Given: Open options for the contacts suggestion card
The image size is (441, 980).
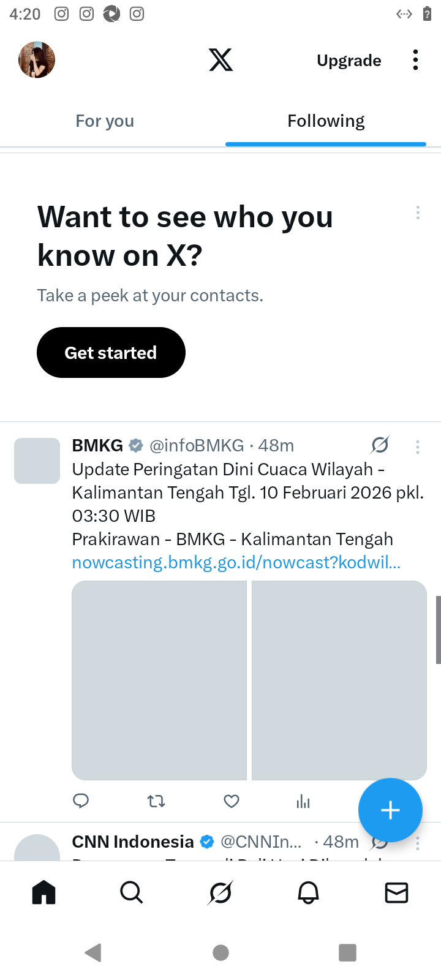Looking at the screenshot, I should pyautogui.click(x=418, y=213).
